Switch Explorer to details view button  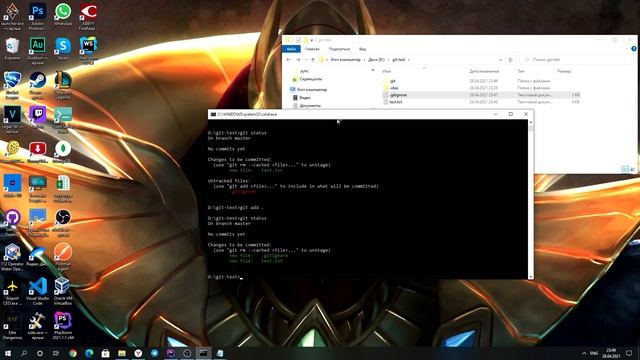(625, 169)
